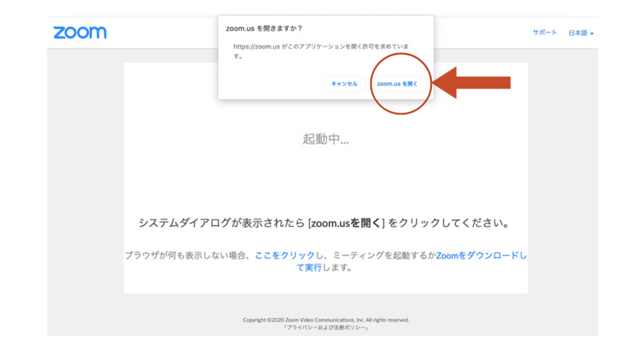This screenshot has height=362, width=644.
Task: Open the 'プライバシーおよび法務ポリシー' footer link
Action: point(326,327)
